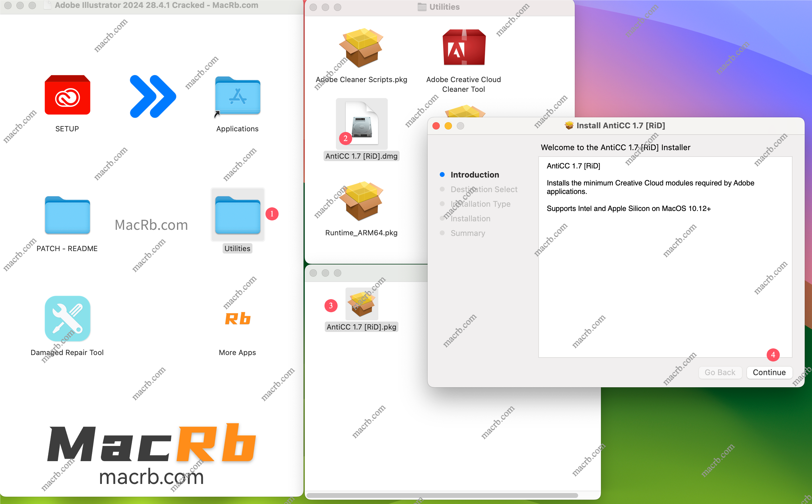
Task: Open the Applications folder shortcut
Action: [x=238, y=96]
